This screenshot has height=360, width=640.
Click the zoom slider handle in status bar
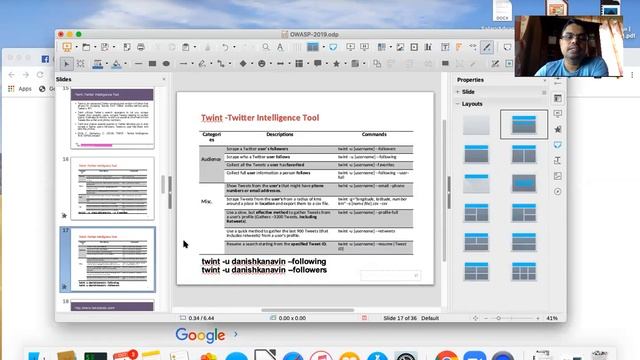(x=498, y=318)
